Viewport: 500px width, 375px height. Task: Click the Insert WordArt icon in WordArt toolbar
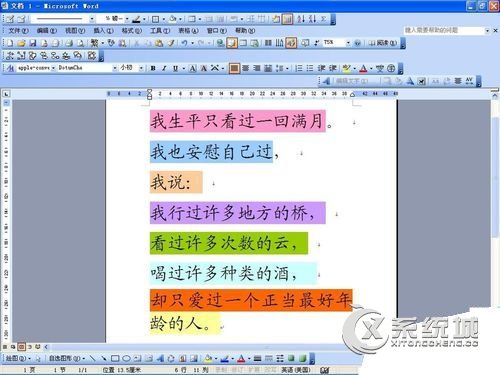326,81
